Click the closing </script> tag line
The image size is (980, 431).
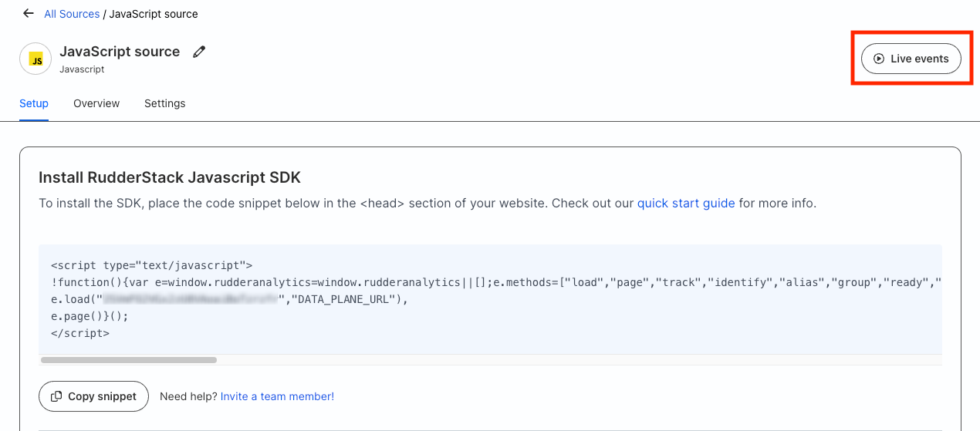[x=80, y=333]
